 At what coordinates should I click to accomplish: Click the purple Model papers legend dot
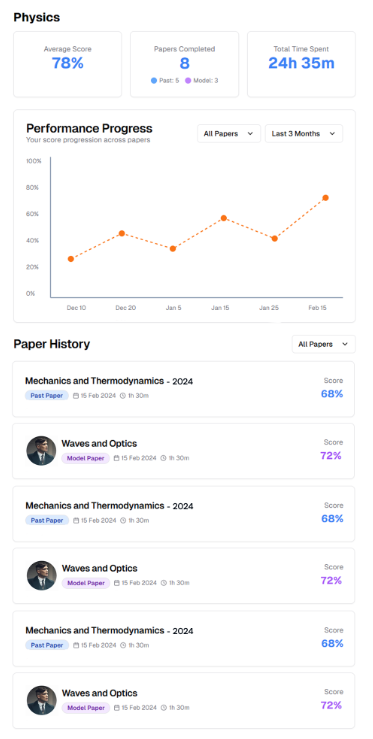(x=188, y=81)
